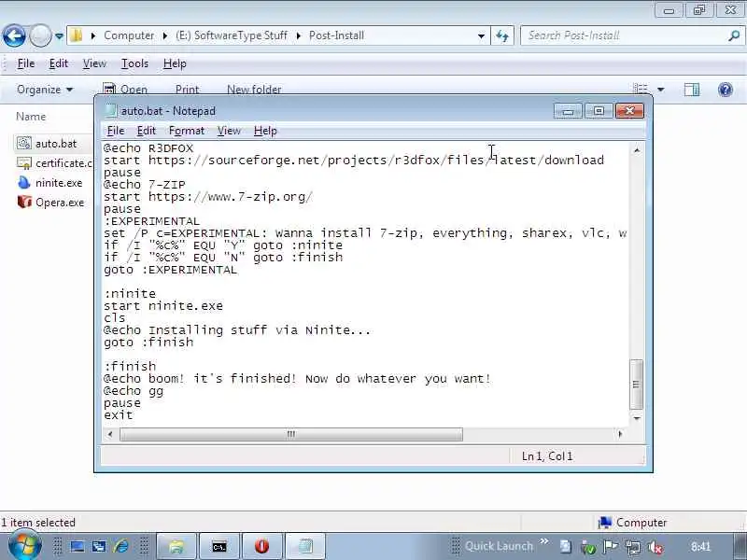Viewport: 747px width, 560px height.
Task: Launch Internet Explorer from quick launch
Action: (121, 546)
